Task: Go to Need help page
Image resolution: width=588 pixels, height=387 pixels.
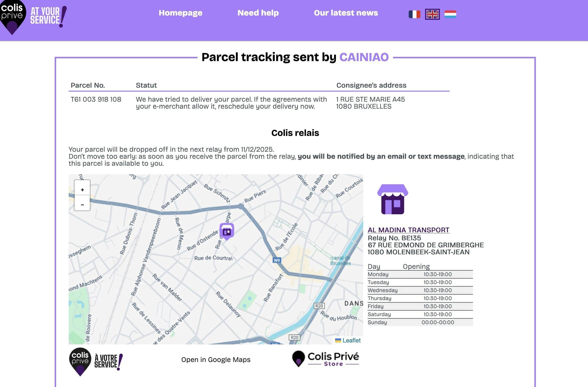Action: click(258, 13)
